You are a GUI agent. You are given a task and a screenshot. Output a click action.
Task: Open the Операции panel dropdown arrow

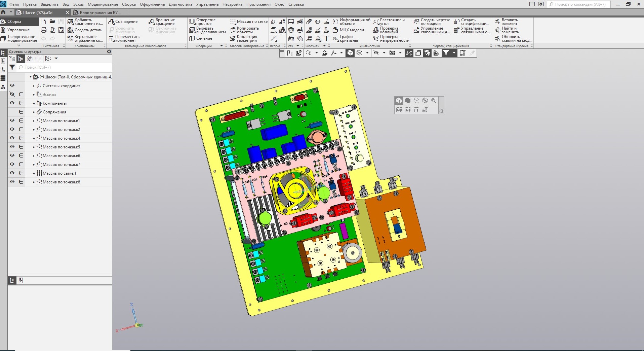(x=222, y=46)
